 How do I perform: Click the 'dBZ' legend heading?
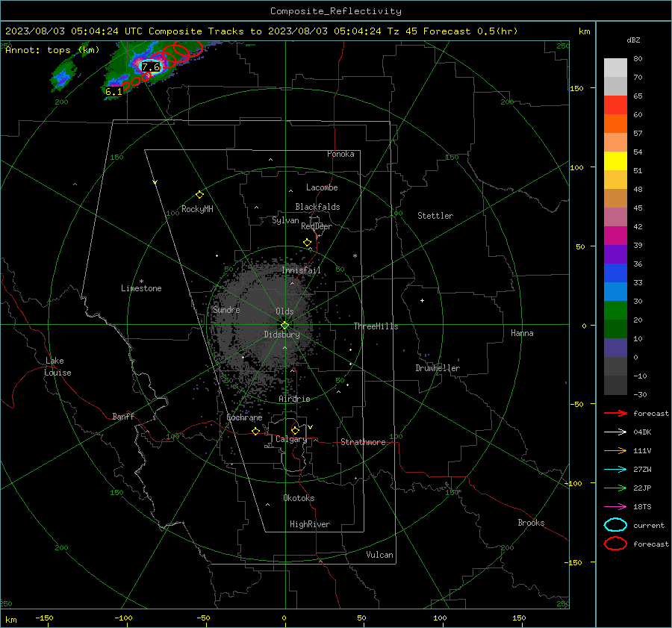click(x=633, y=40)
